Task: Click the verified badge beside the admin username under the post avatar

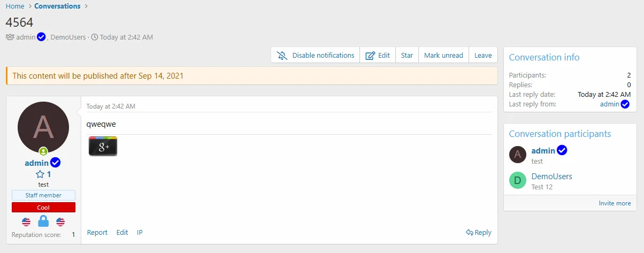Action: pyautogui.click(x=56, y=163)
